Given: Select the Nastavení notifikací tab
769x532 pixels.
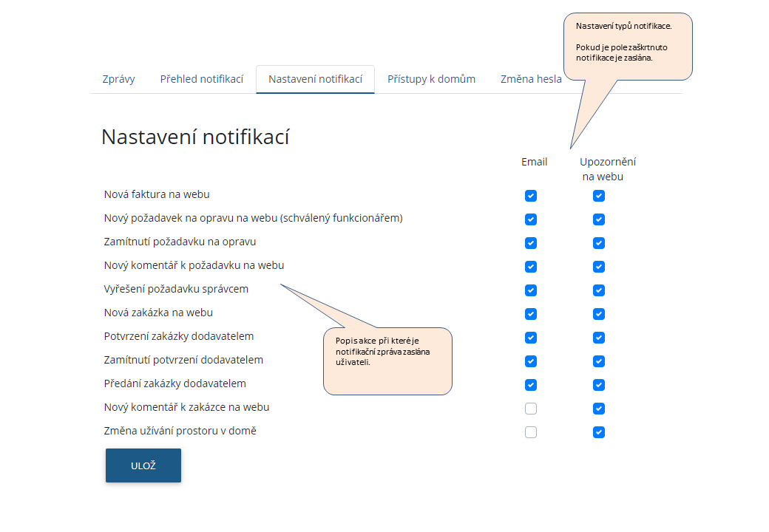Looking at the screenshot, I should pyautogui.click(x=315, y=79).
